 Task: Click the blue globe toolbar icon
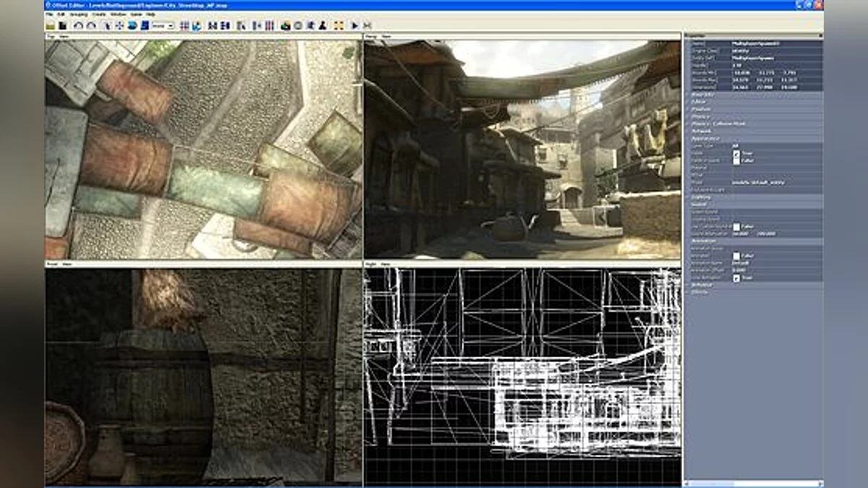[132, 25]
